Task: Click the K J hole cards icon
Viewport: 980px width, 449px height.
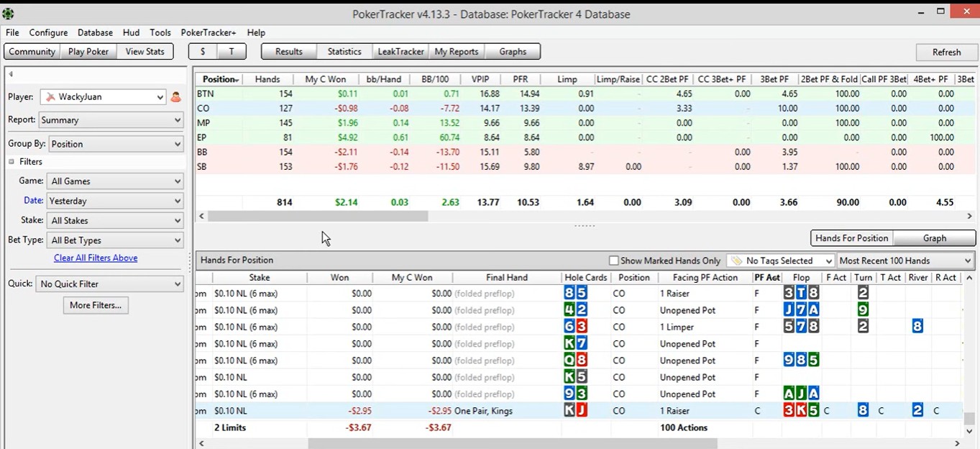Action: pyautogui.click(x=575, y=411)
